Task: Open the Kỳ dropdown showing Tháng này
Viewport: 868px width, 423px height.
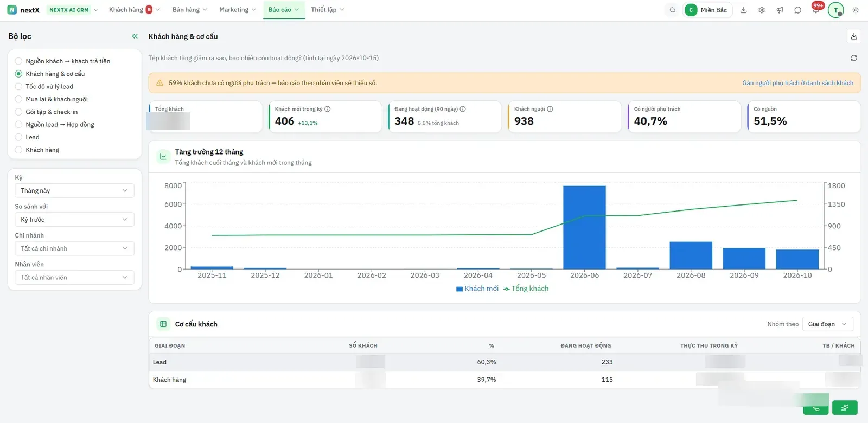Action: [74, 191]
